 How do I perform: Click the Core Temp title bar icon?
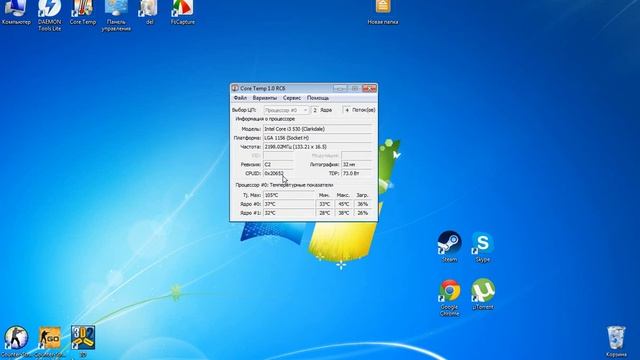coord(235,88)
